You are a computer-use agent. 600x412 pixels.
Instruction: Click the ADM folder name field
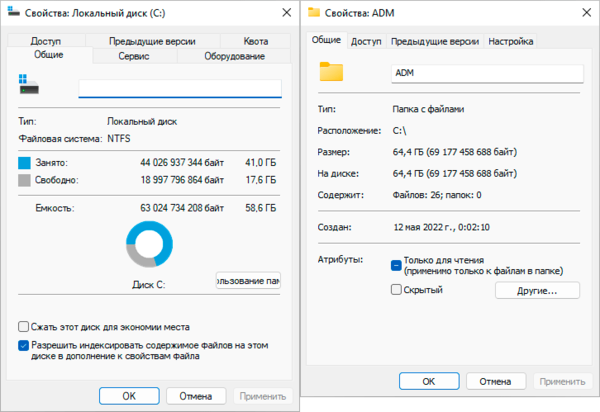[x=488, y=73]
